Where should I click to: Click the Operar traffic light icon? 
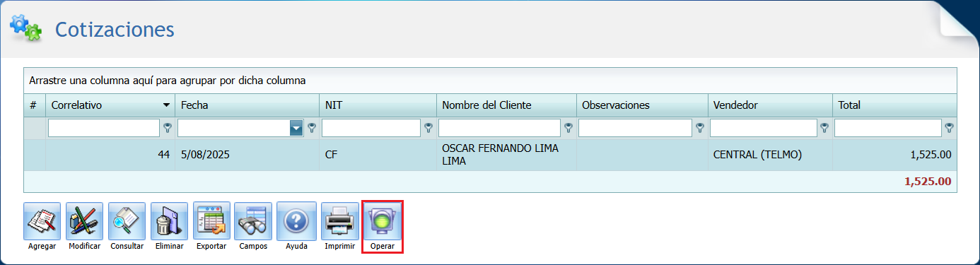point(382,221)
